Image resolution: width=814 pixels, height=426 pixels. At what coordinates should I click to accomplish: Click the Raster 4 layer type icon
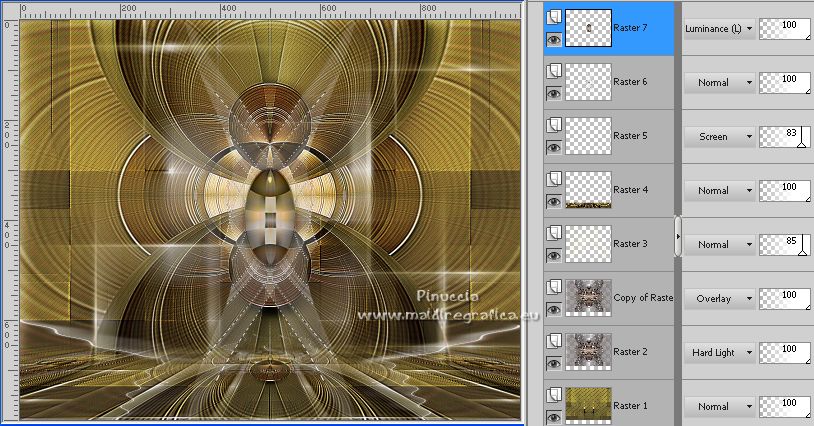click(554, 179)
